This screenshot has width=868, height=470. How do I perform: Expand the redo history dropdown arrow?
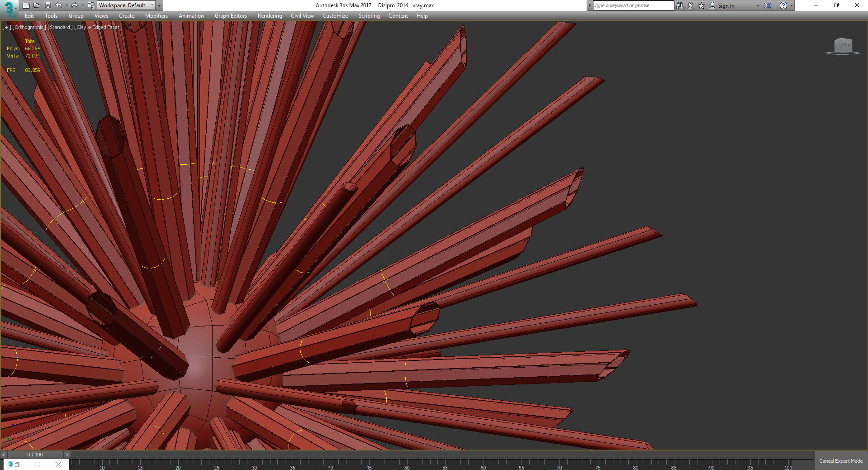83,5
